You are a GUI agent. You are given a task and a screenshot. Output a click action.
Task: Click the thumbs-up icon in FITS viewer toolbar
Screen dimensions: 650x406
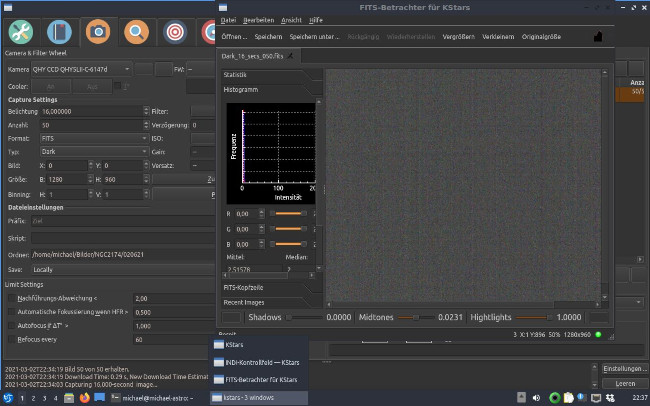[598, 36]
